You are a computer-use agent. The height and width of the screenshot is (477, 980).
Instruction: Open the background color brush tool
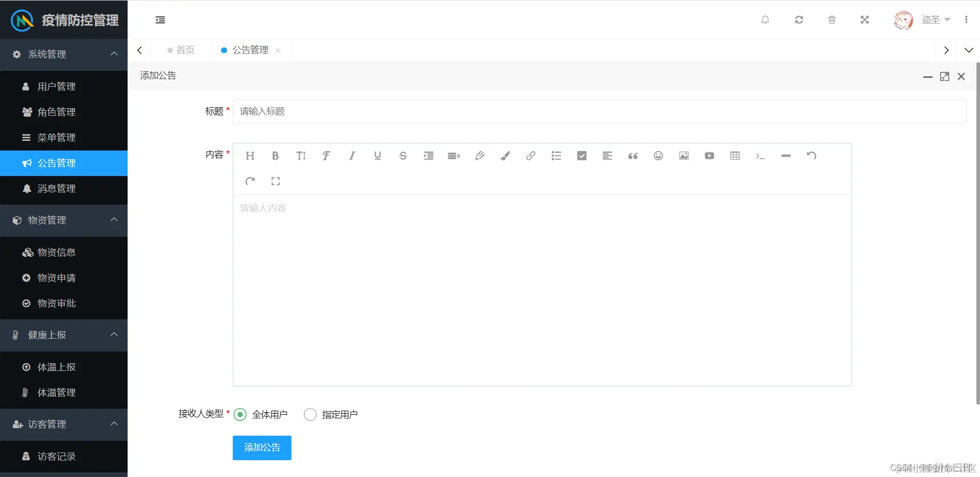point(505,156)
